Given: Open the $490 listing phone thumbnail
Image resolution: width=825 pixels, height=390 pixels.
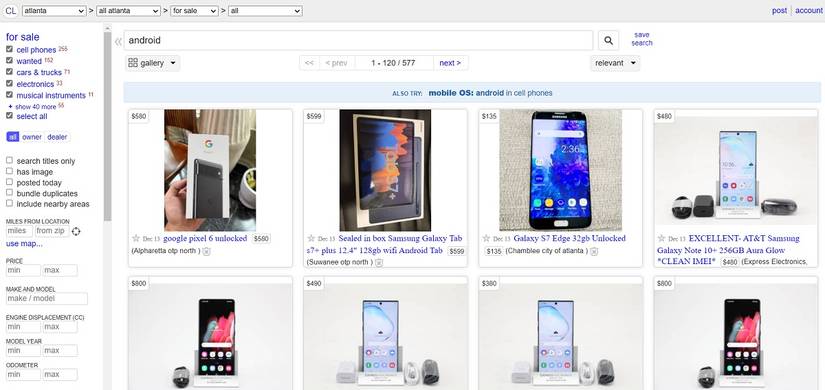Looking at the screenshot, I should pos(385,337).
